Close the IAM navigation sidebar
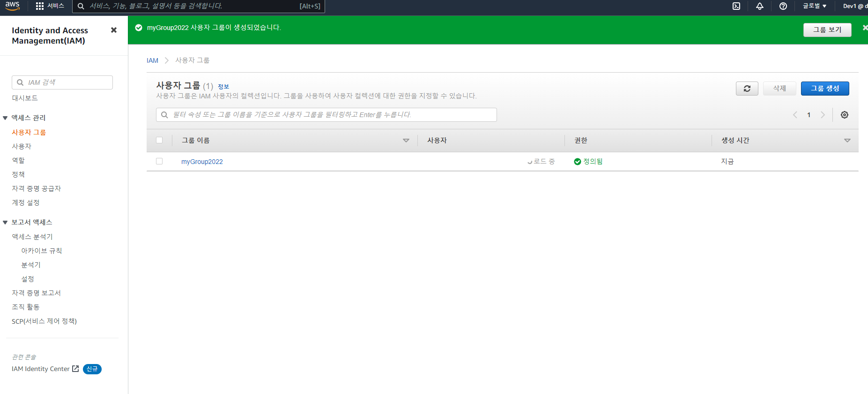868x394 pixels. point(113,30)
